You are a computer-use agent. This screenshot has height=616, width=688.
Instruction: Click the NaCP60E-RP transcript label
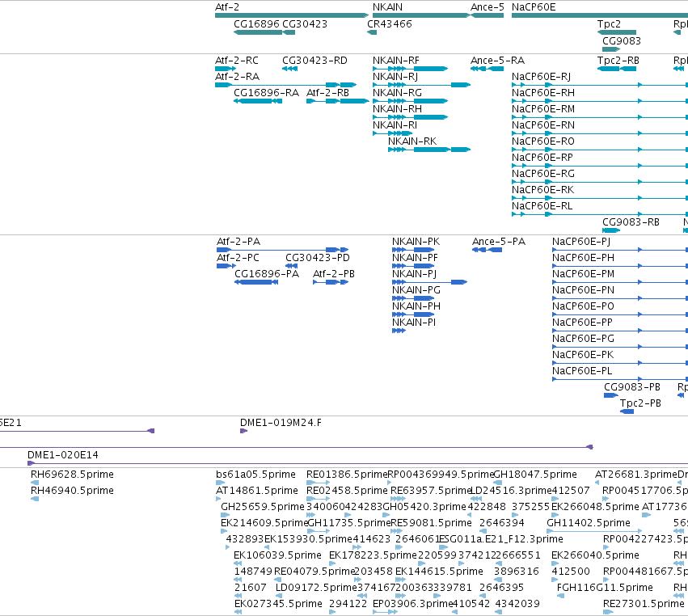(x=542, y=158)
